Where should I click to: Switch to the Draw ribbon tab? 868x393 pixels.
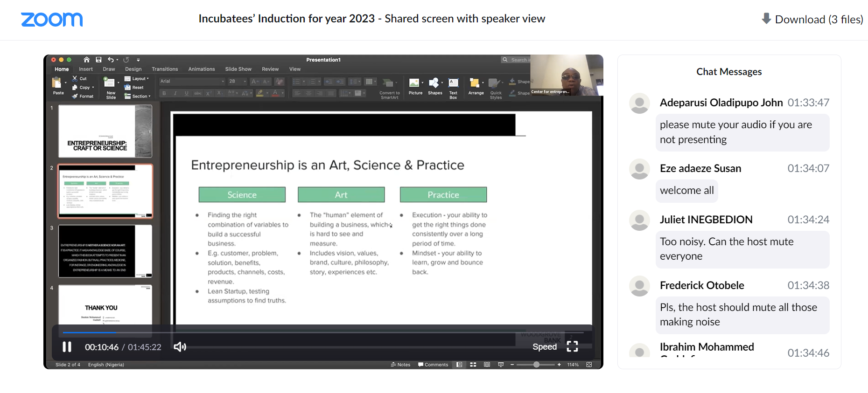click(109, 69)
